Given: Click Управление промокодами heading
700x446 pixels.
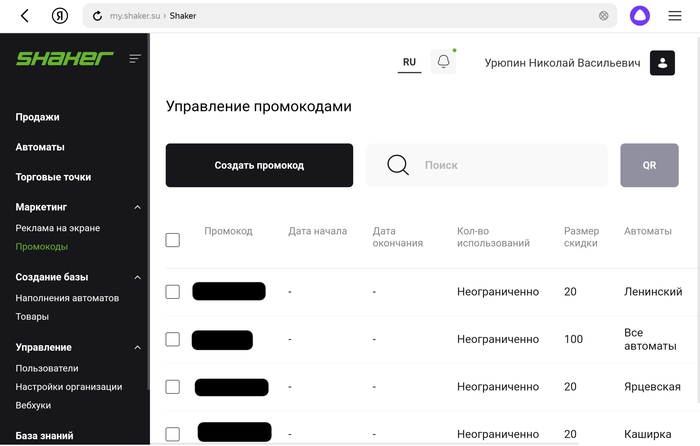Looking at the screenshot, I should pos(258,106).
